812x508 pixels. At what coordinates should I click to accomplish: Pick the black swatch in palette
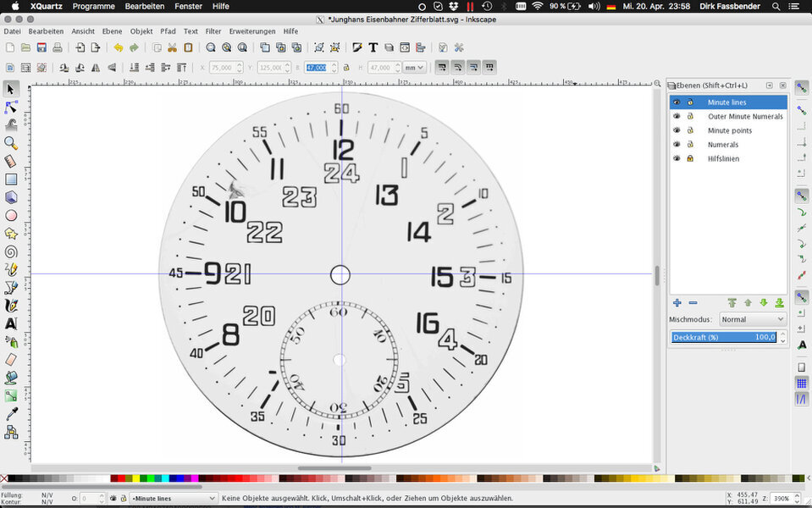[11, 478]
